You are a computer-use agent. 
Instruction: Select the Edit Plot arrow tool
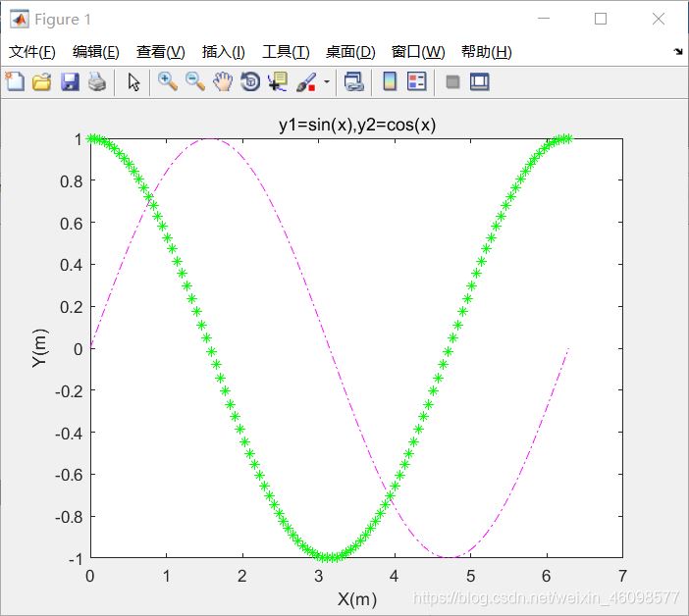tap(133, 82)
